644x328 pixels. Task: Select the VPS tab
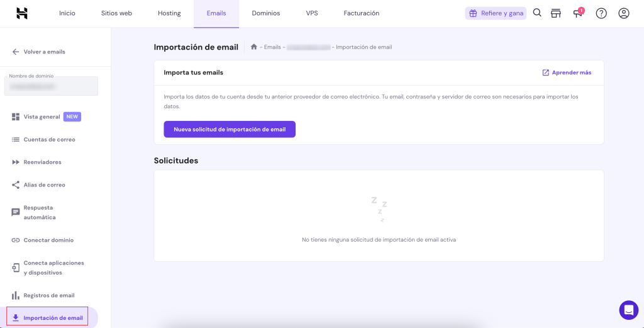[312, 13]
